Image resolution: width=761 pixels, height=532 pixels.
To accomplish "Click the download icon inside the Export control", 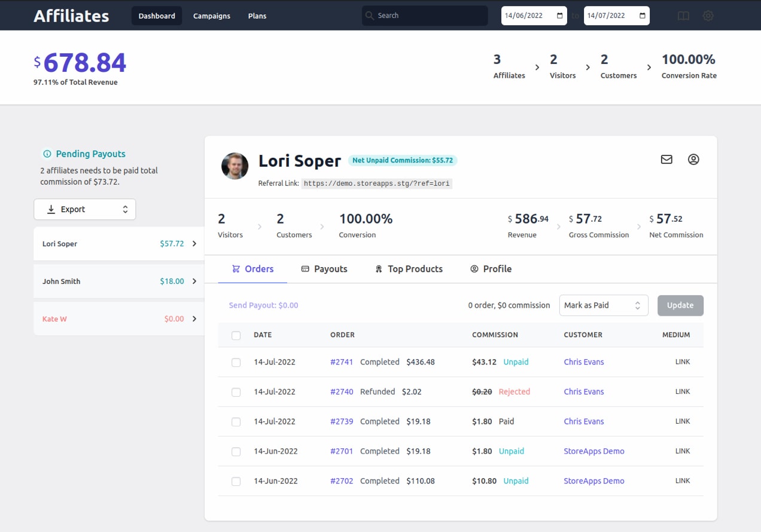I will click(52, 209).
